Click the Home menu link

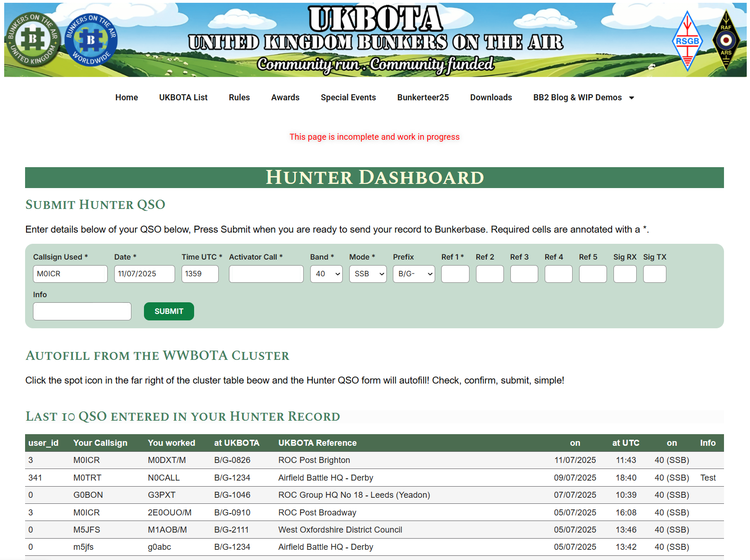coord(126,98)
